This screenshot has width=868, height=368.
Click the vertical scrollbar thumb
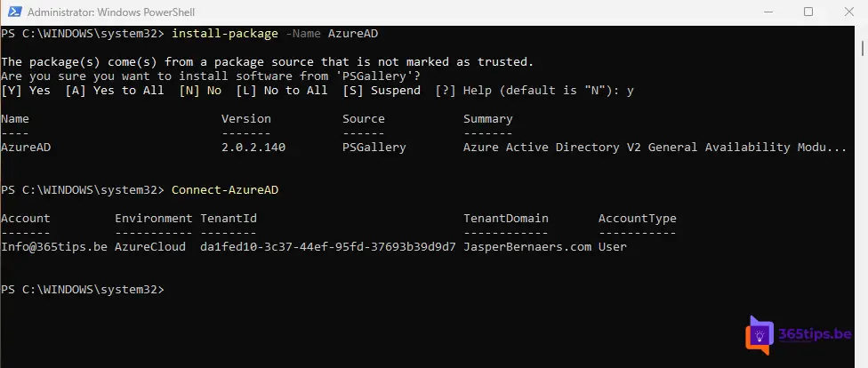[x=863, y=47]
